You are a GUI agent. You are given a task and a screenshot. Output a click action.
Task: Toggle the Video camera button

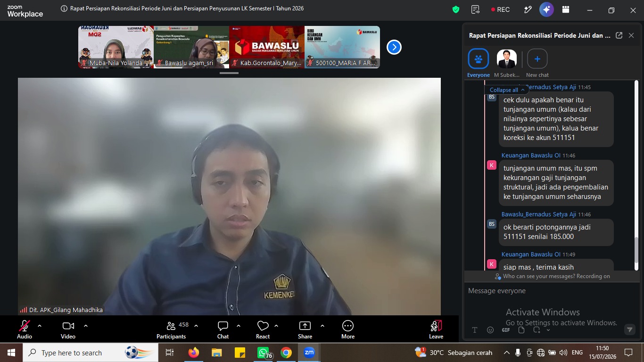[68, 329]
